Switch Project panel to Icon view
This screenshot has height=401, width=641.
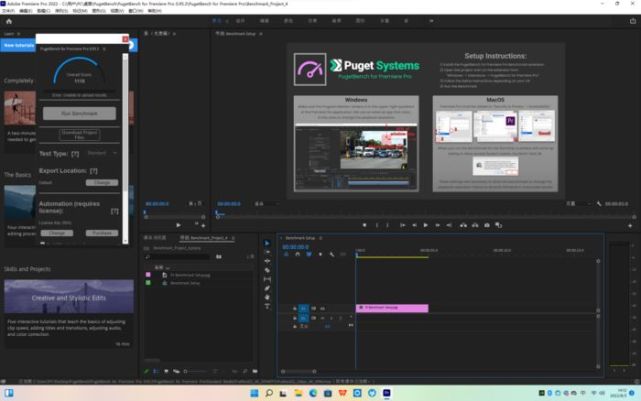pos(166,372)
